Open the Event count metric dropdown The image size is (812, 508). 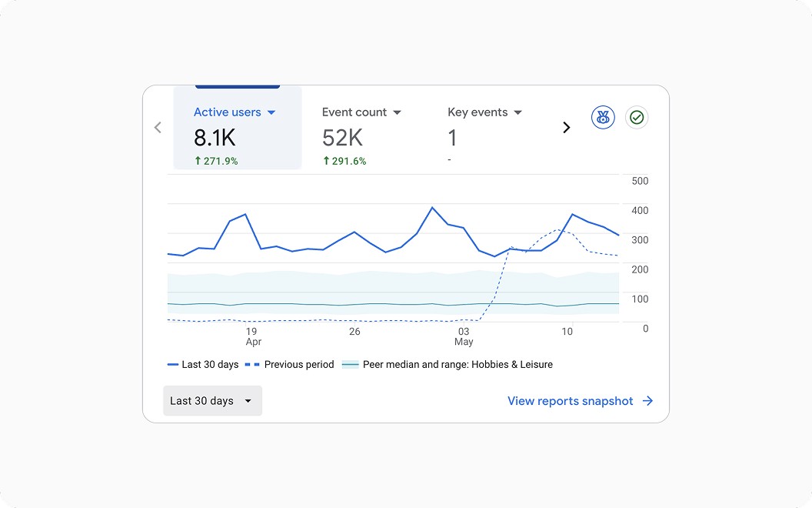398,112
